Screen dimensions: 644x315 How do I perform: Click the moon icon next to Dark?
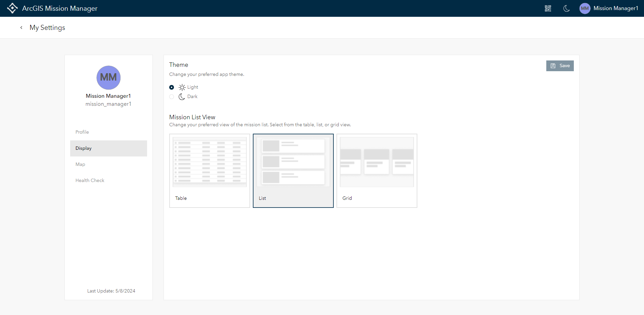[x=182, y=97]
